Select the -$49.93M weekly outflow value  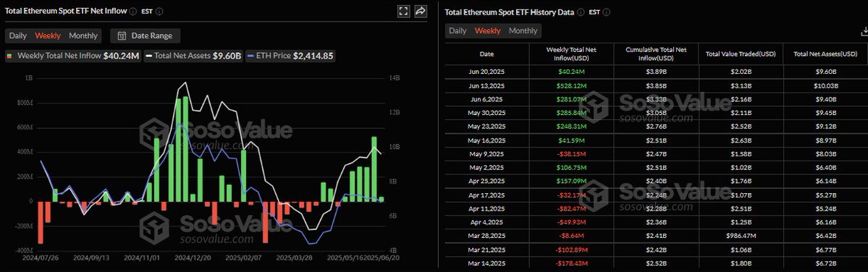tap(571, 222)
